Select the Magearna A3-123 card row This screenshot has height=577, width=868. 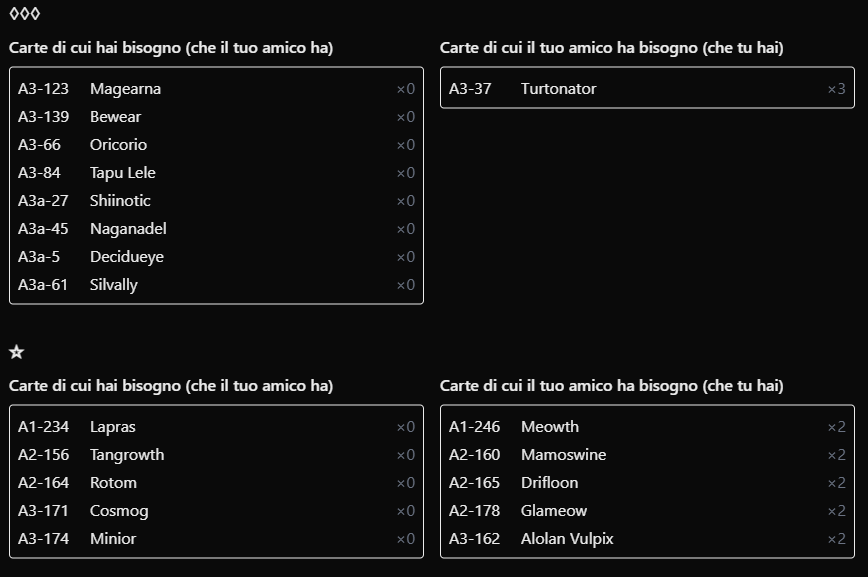(216, 89)
